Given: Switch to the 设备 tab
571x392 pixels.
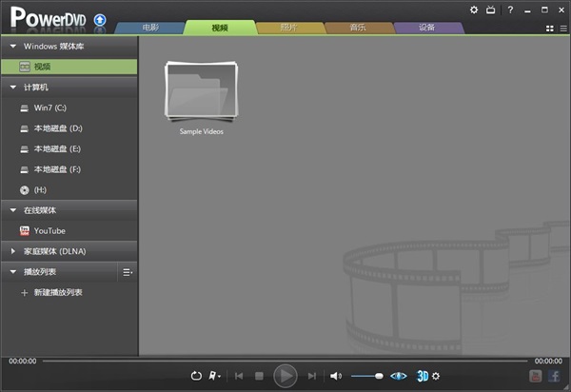Looking at the screenshot, I should pyautogui.click(x=427, y=28).
